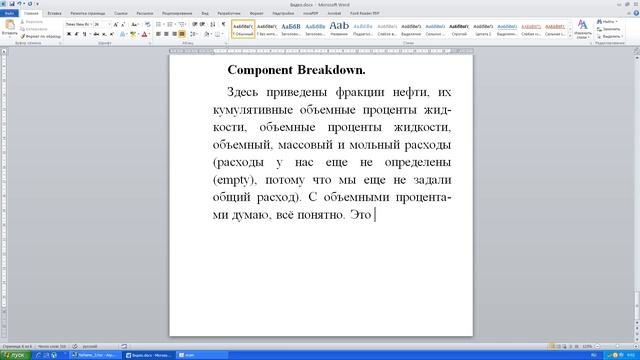
Task: Open the Change Case (Aa) menu
Action: (135, 24)
